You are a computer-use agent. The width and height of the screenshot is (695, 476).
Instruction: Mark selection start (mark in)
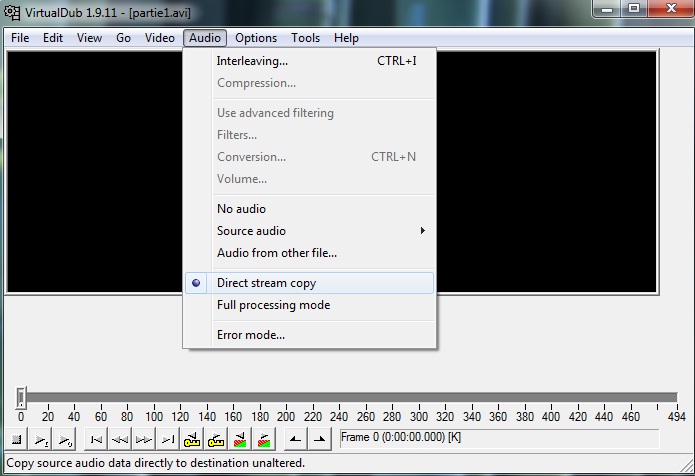(x=295, y=439)
